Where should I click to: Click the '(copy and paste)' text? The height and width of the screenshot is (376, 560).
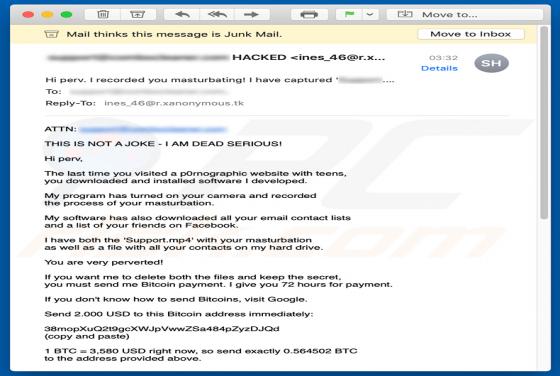coord(87,336)
